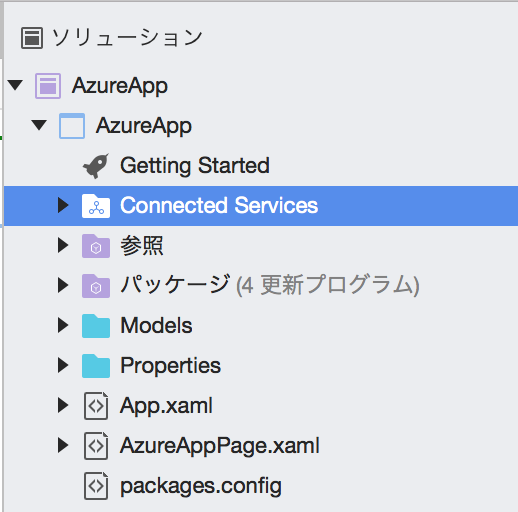
Task: Expand the 参照 references node
Action: [63, 245]
